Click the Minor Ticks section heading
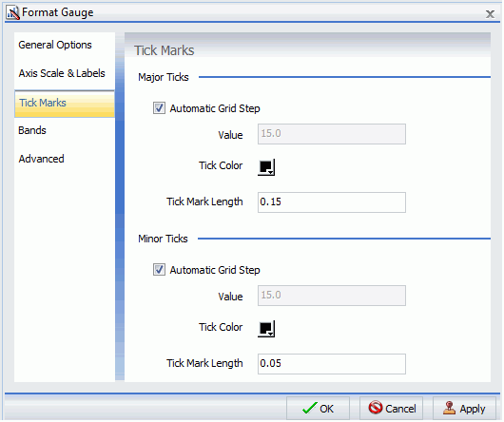 coord(163,239)
